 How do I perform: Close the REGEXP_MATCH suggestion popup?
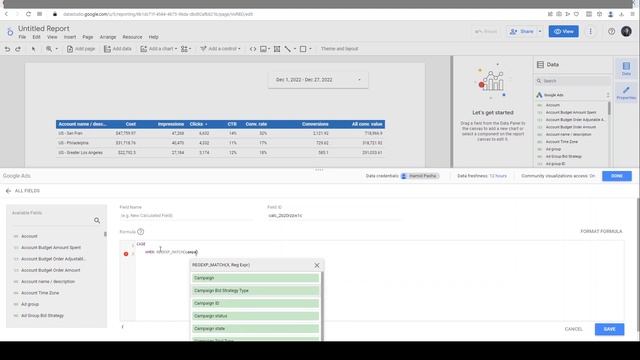point(317,265)
